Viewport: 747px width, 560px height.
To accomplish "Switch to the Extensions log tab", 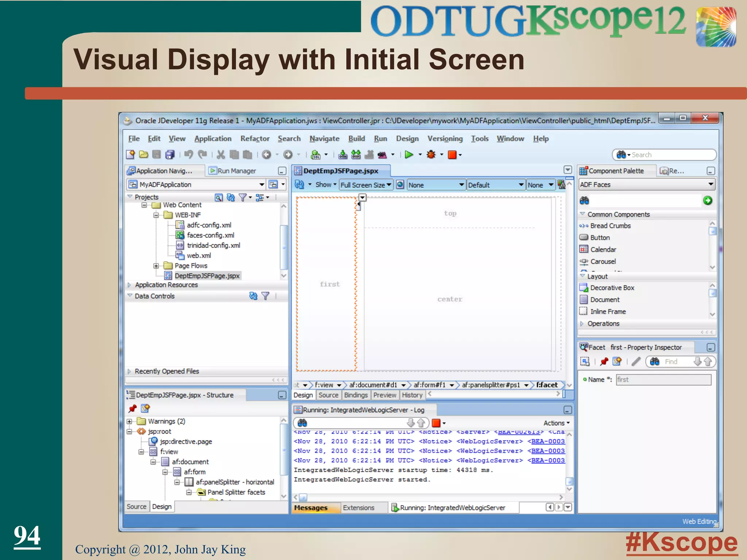I will (359, 507).
